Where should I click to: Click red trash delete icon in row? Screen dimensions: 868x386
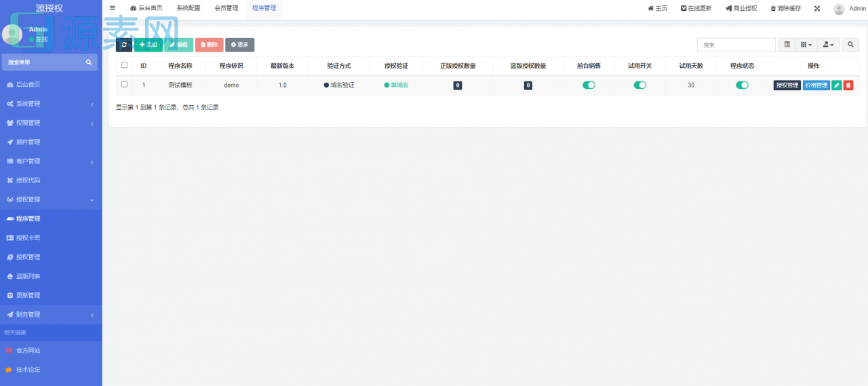click(848, 85)
